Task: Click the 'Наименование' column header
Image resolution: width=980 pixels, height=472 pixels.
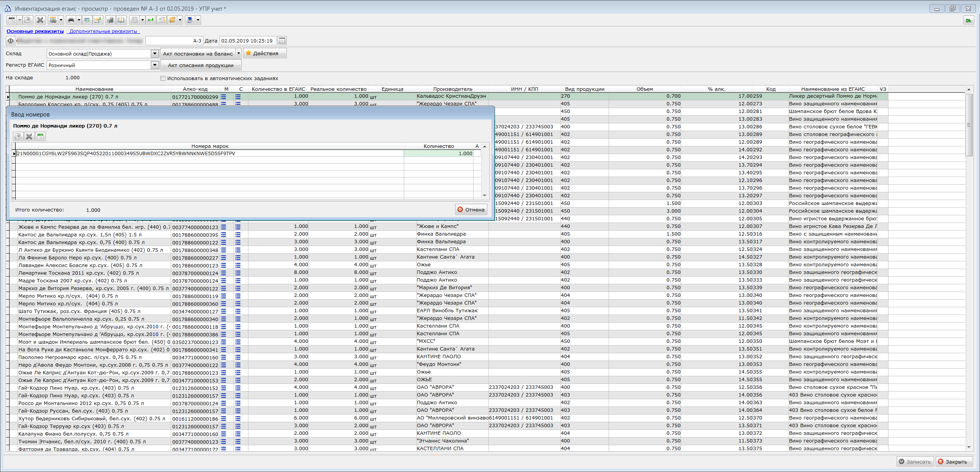Action: [94, 89]
